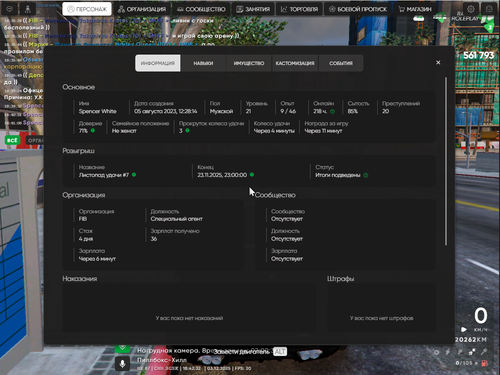Click the ALT key hint button
Image resolution: width=500 pixels, height=375 pixels.
coord(280,351)
